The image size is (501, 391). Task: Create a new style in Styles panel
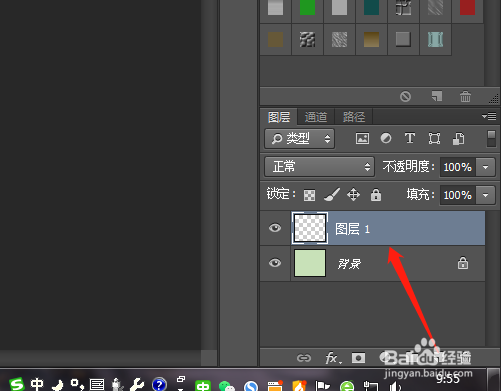437,96
